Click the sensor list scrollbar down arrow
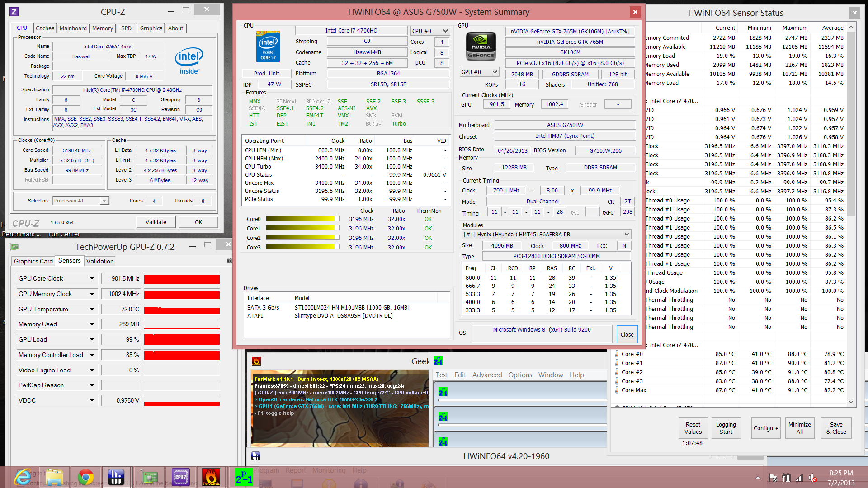 851,401
